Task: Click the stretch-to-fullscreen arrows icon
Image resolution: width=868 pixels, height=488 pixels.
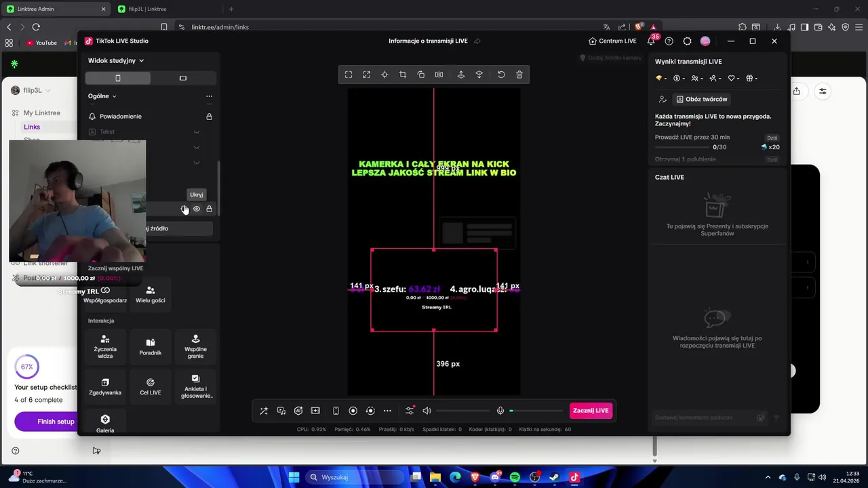Action: click(366, 75)
